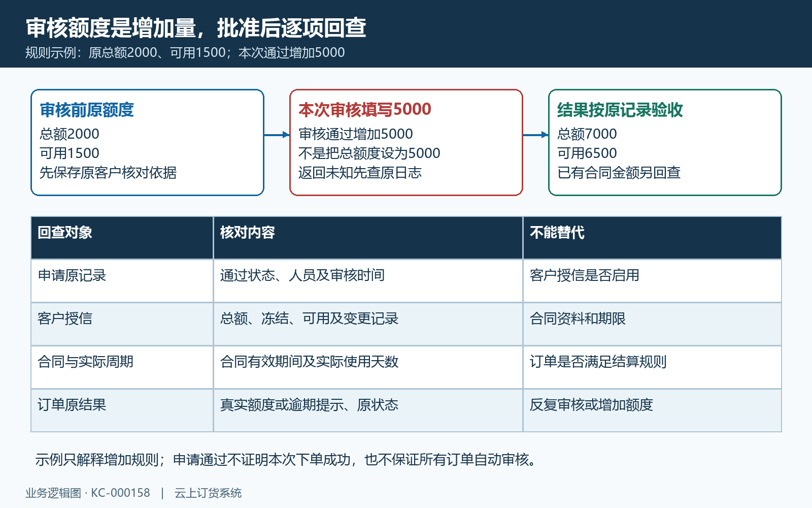
Task: Click the subtitle starting with 规则示例
Action: coord(185,52)
